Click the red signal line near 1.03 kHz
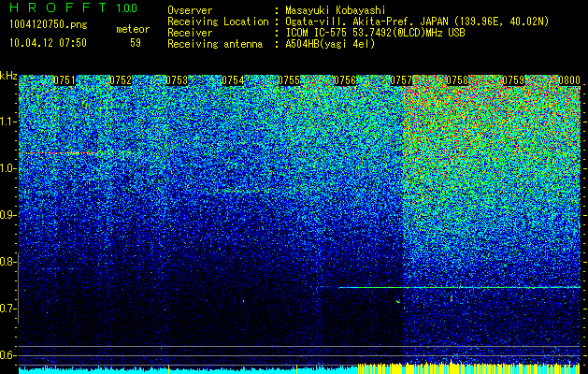The height and width of the screenshot is (374, 588). point(58,153)
